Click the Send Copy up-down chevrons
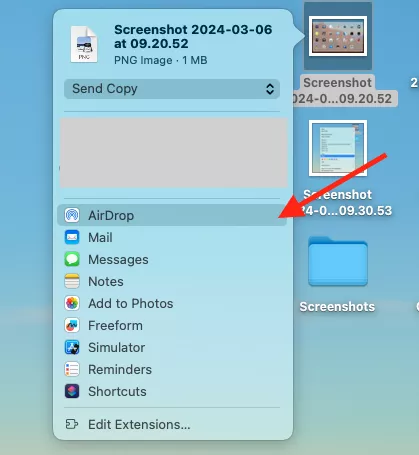This screenshot has width=419, height=455. coord(270,89)
